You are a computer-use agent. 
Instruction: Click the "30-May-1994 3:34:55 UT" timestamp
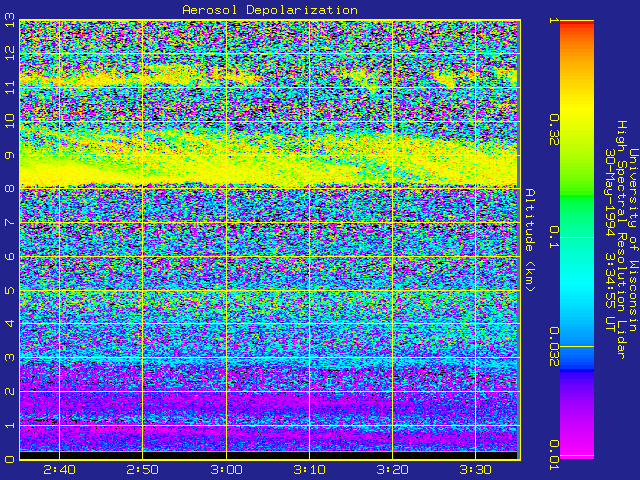pyautogui.click(x=610, y=240)
